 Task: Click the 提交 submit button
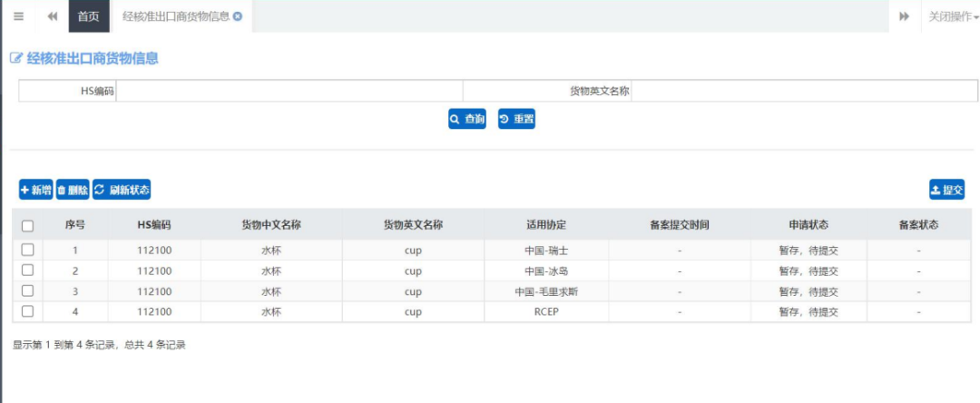coord(946,190)
